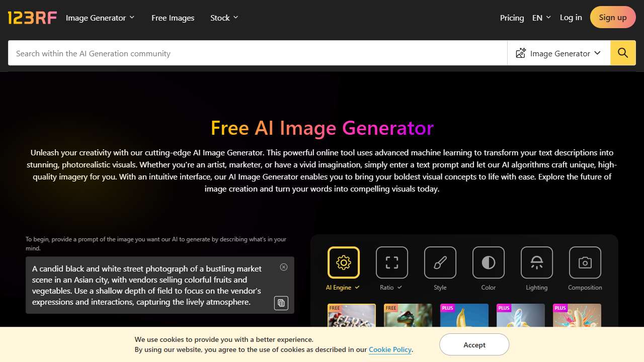This screenshot has width=644, height=362.
Task: Select the first FREE engine thumbnail
Action: click(351, 316)
